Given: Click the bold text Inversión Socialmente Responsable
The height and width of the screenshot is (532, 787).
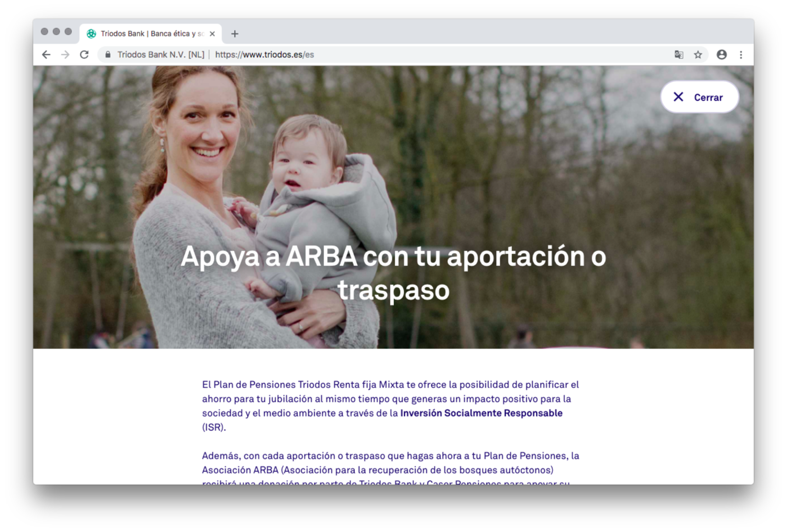Looking at the screenshot, I should [481, 413].
